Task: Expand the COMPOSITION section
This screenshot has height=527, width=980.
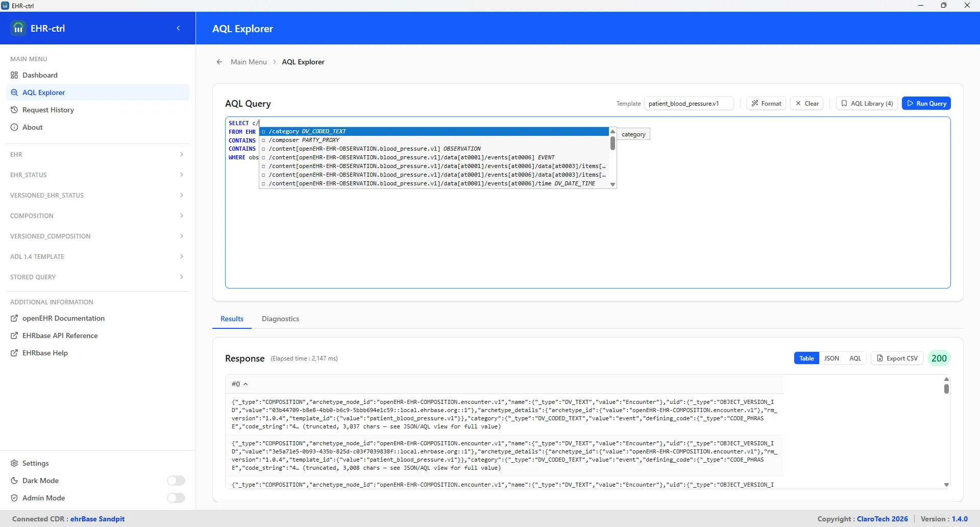Action: [x=97, y=215]
